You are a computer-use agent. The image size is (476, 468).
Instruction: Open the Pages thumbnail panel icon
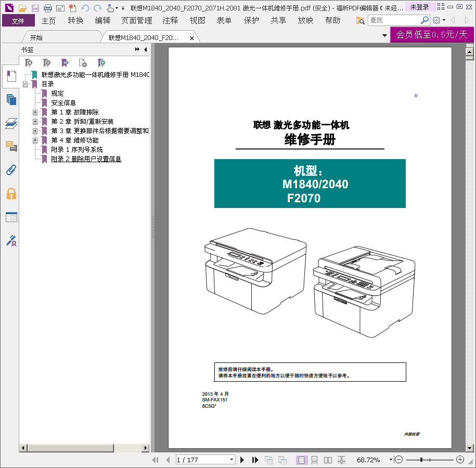(x=11, y=99)
